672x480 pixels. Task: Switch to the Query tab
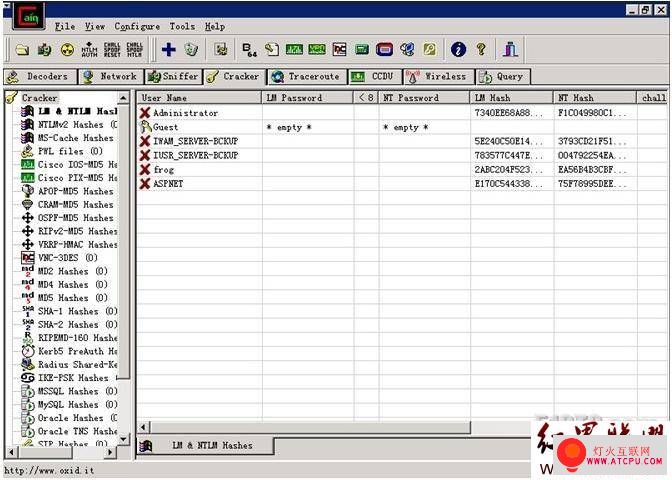[x=503, y=77]
